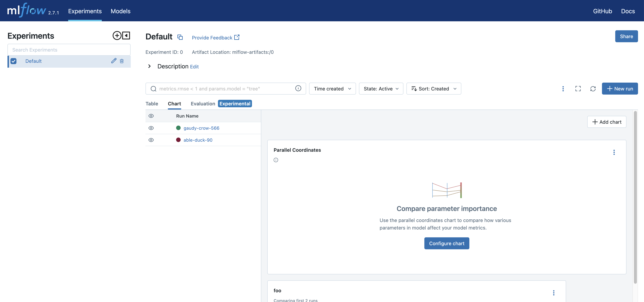Screen dimensions: 644x302
Task: Toggle visibility of able-duck-90 run
Action: [151, 140]
